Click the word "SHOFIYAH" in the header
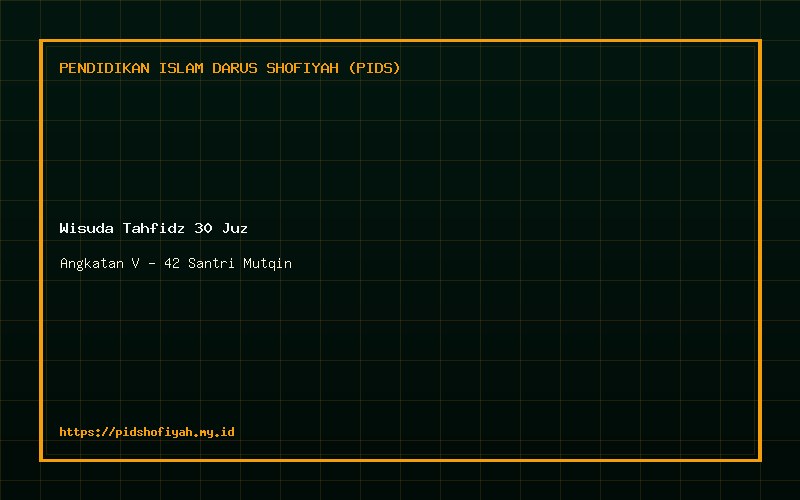The width and height of the screenshot is (800, 500). (x=303, y=68)
